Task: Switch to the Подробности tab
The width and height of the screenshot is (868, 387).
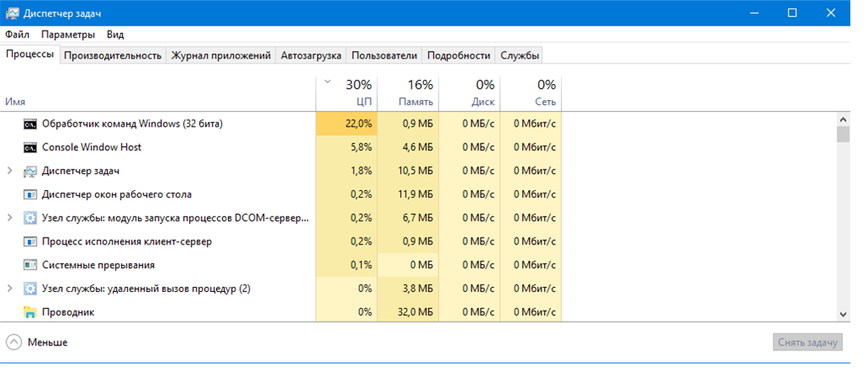Action: pyautogui.click(x=459, y=55)
